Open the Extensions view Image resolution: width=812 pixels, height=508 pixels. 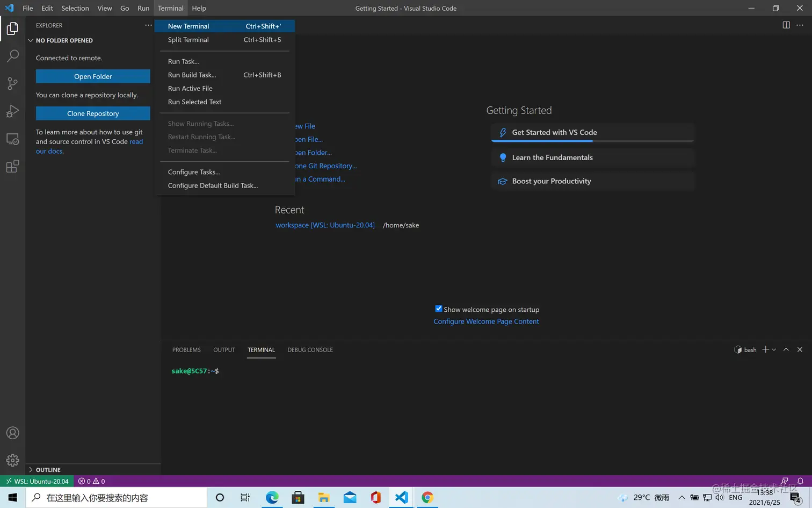pos(12,167)
